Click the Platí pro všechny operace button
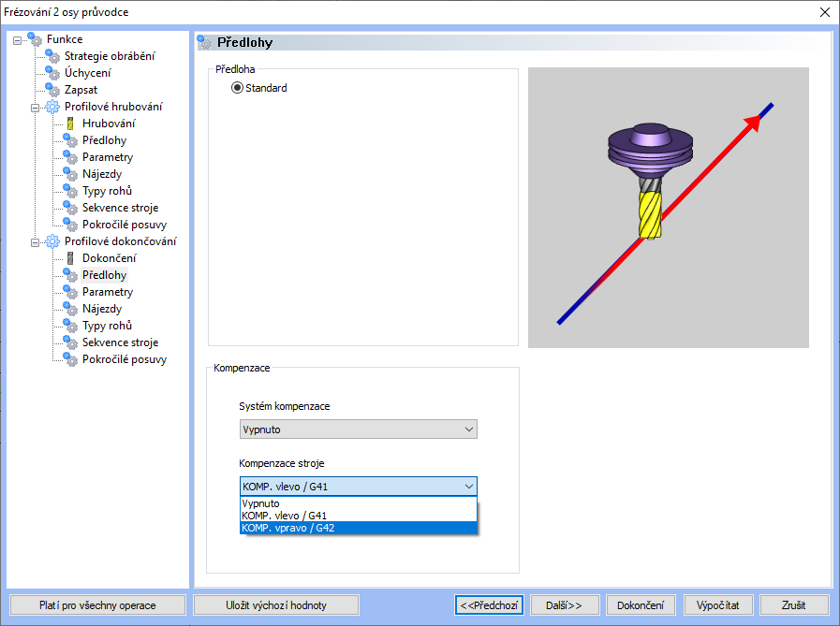This screenshot has width=840, height=626. [97, 605]
